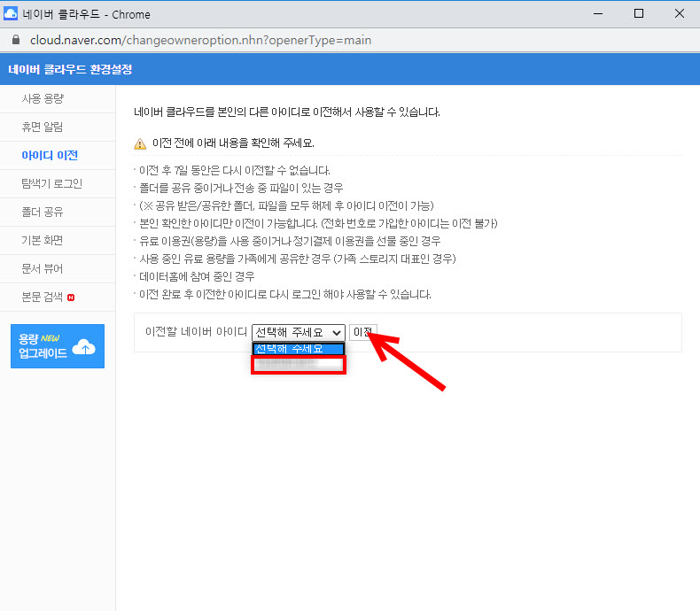Click the cloud upload icon on upgrade banner
This screenshot has width=700, height=611.
point(83,347)
